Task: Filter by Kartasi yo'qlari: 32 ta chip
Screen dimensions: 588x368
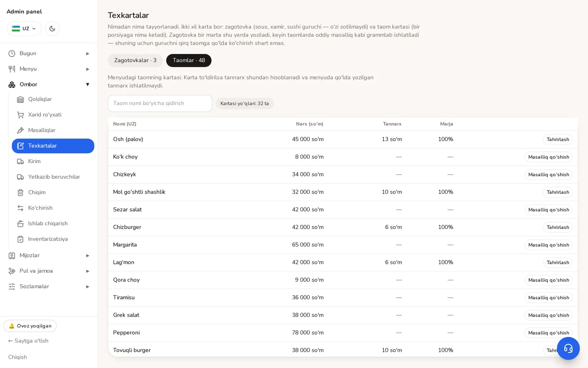Action: pos(245,103)
